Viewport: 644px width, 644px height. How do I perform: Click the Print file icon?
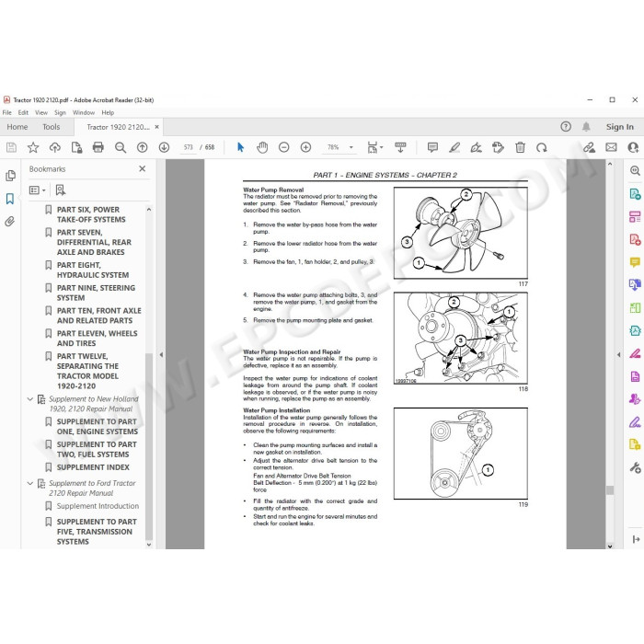(x=98, y=147)
